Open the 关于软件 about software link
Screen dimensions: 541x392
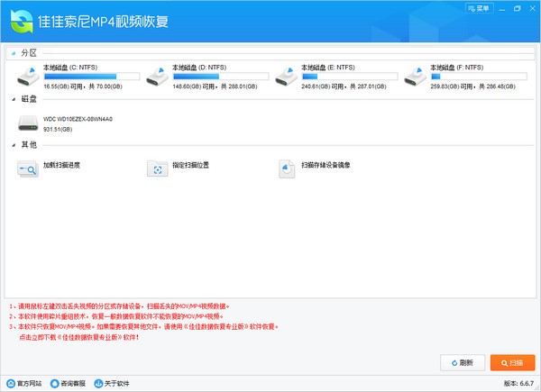112,383
